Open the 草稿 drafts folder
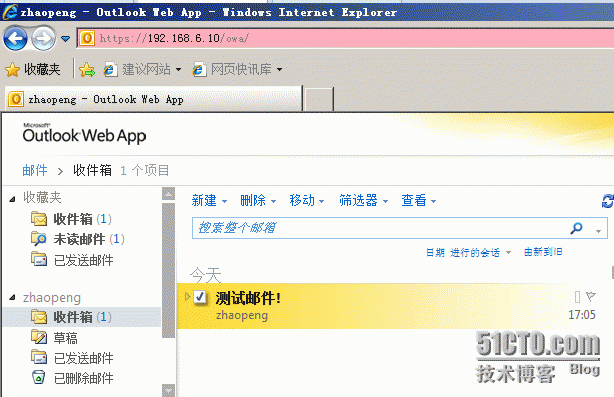 point(65,337)
